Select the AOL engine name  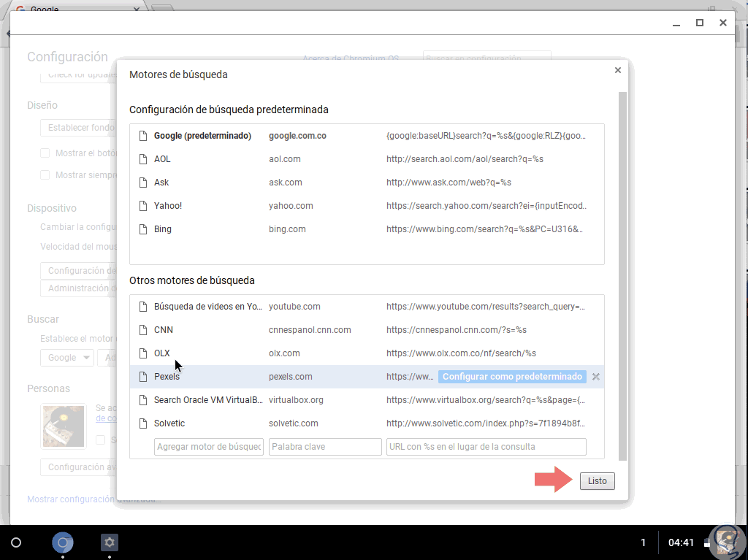162,159
